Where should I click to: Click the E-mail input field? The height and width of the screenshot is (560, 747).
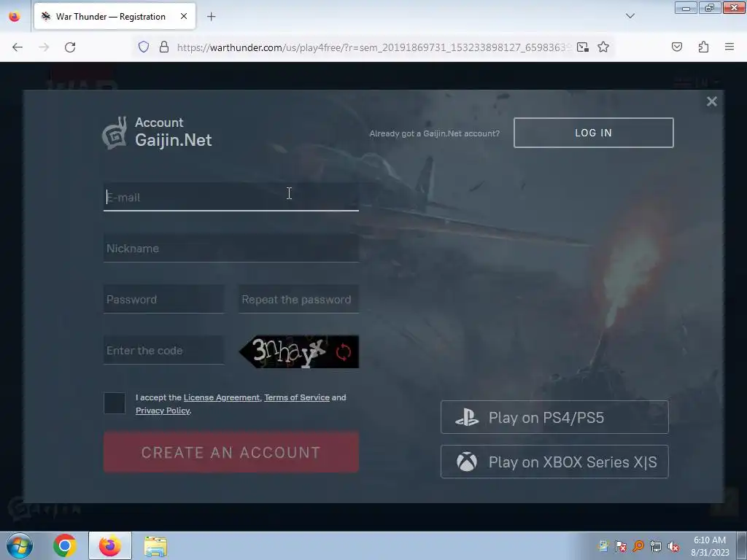[x=231, y=197]
